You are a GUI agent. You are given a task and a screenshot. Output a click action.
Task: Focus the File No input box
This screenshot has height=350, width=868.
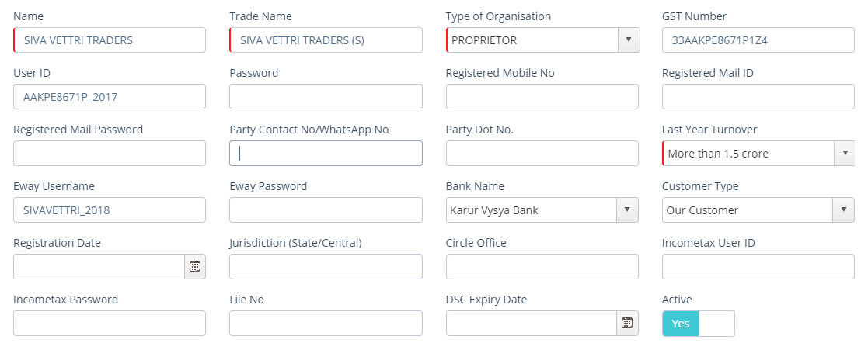(x=326, y=324)
